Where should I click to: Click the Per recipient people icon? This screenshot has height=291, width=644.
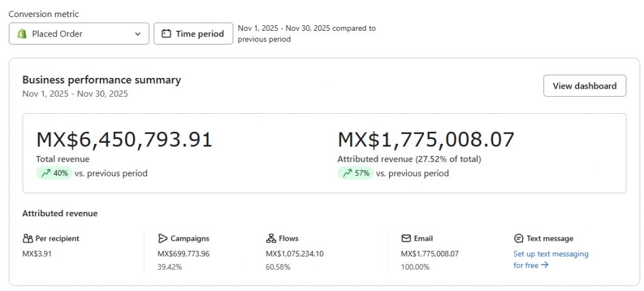tap(28, 238)
